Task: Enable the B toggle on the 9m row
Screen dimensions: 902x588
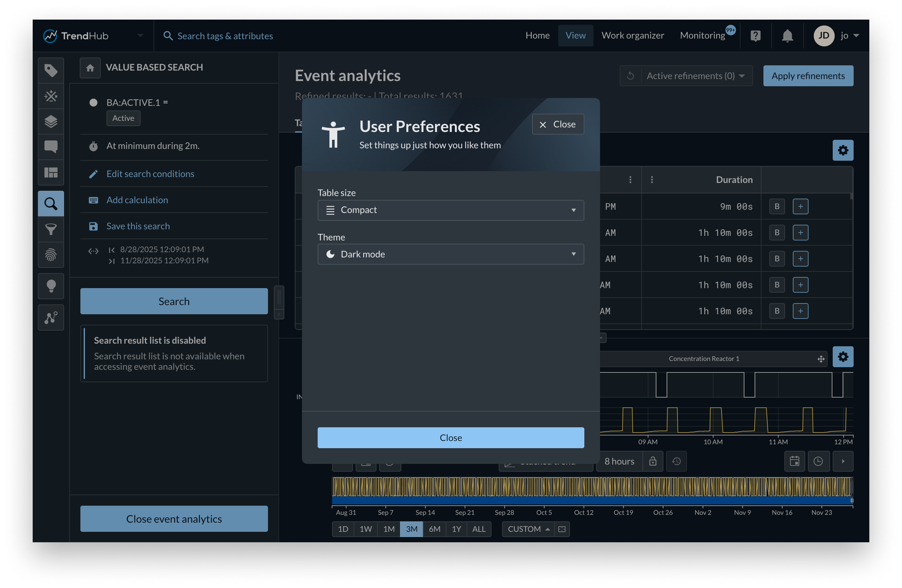Action: point(777,206)
